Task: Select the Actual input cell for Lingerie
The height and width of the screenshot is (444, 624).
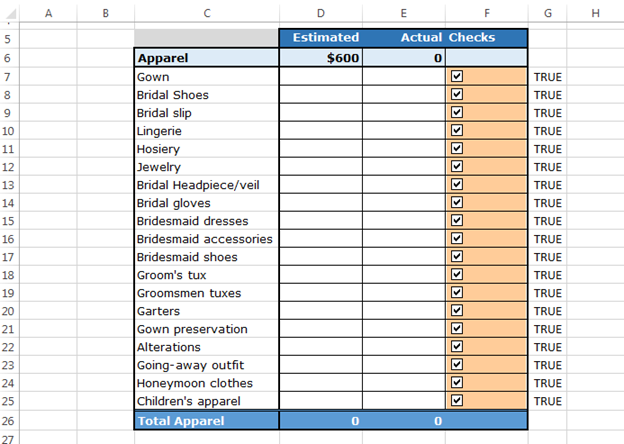Action: [404, 130]
